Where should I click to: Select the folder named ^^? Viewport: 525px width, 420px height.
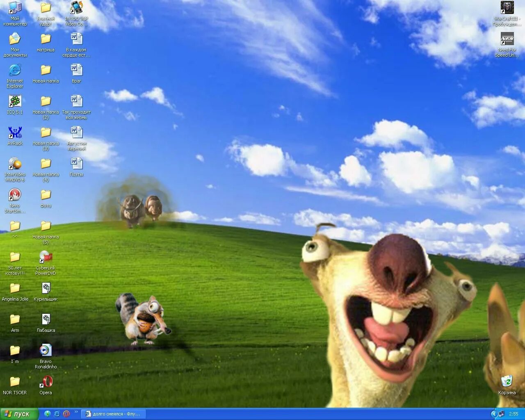point(15,229)
